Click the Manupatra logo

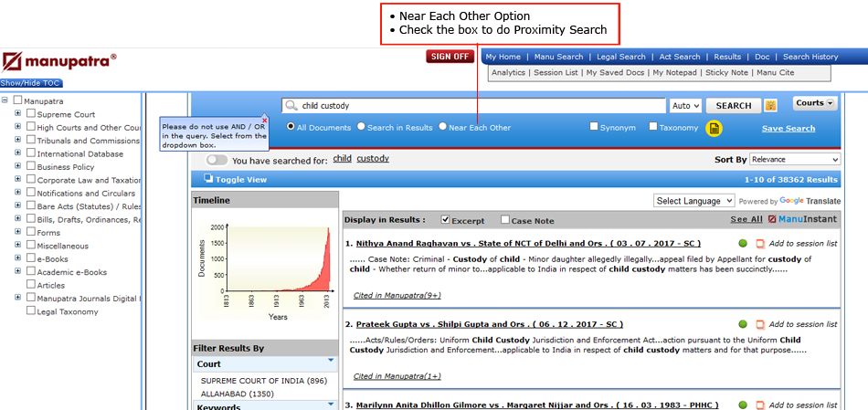[59, 62]
